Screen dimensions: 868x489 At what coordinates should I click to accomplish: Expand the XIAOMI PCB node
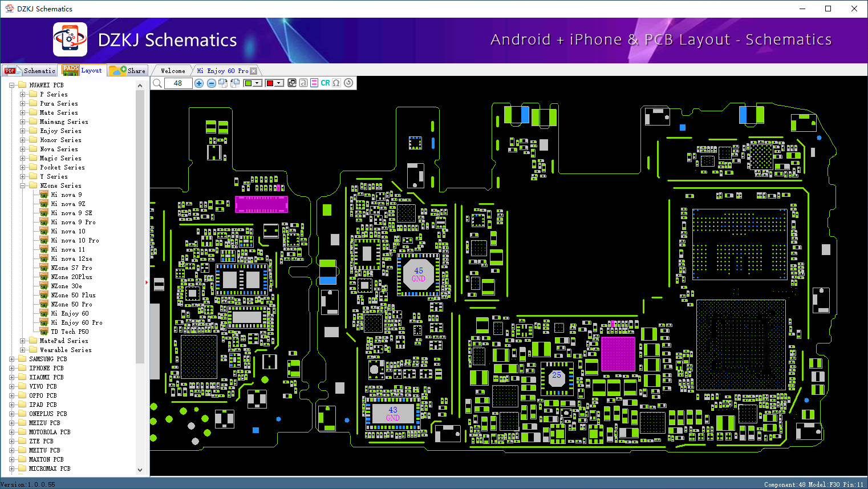tap(12, 377)
